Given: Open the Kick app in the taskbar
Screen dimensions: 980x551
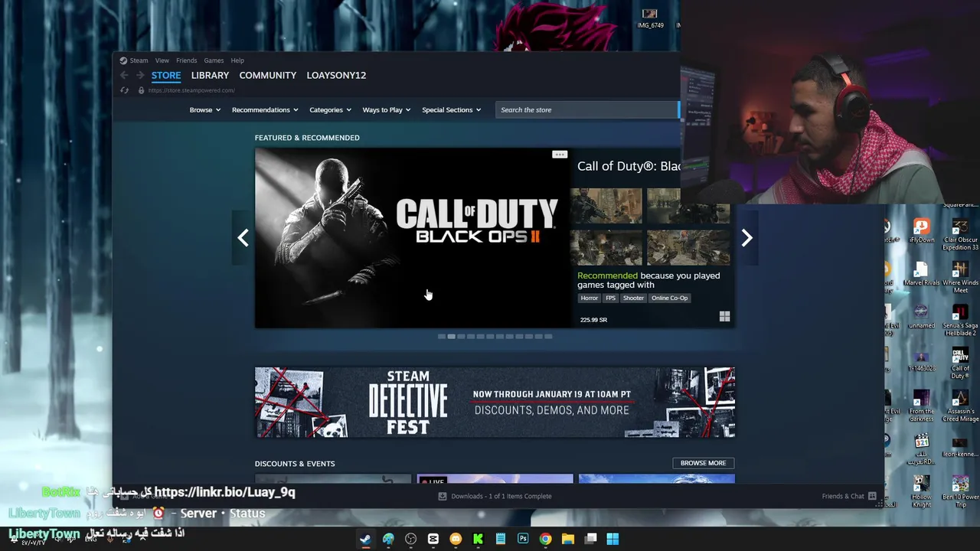Looking at the screenshot, I should [x=479, y=539].
